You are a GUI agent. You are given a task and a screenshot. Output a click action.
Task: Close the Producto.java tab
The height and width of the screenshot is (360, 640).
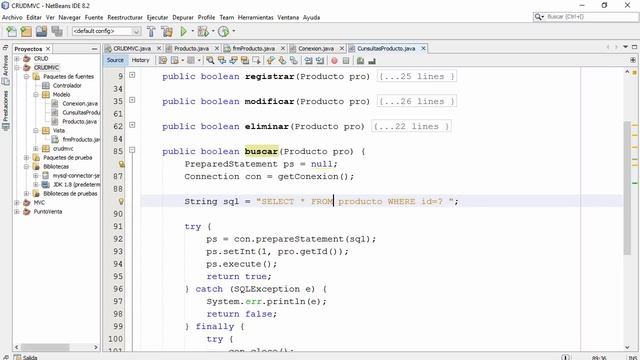click(x=217, y=49)
